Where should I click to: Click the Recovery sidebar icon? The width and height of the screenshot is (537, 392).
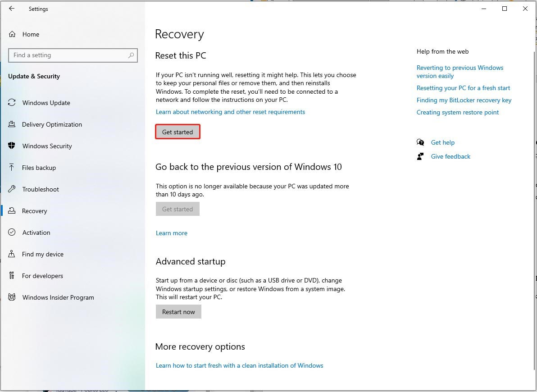point(12,210)
